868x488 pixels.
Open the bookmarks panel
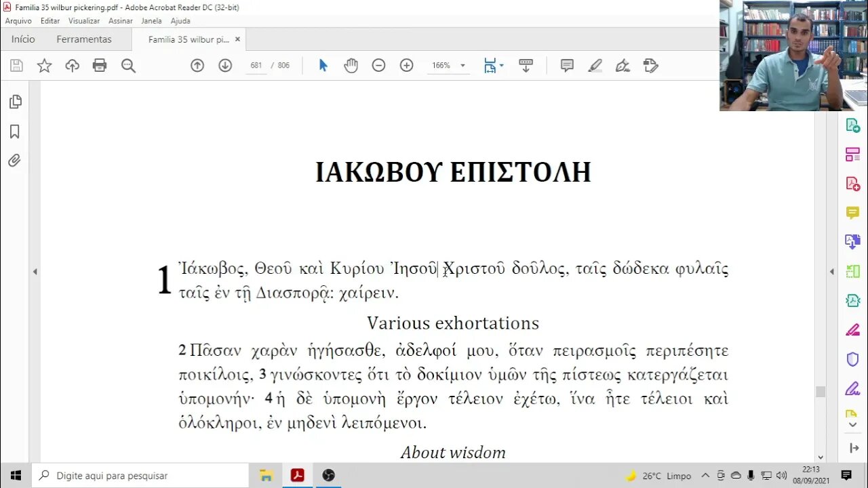coord(15,131)
